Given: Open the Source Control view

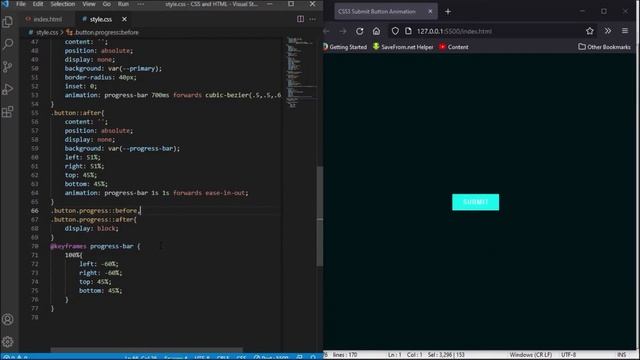Looking at the screenshot, I should coord(7,67).
